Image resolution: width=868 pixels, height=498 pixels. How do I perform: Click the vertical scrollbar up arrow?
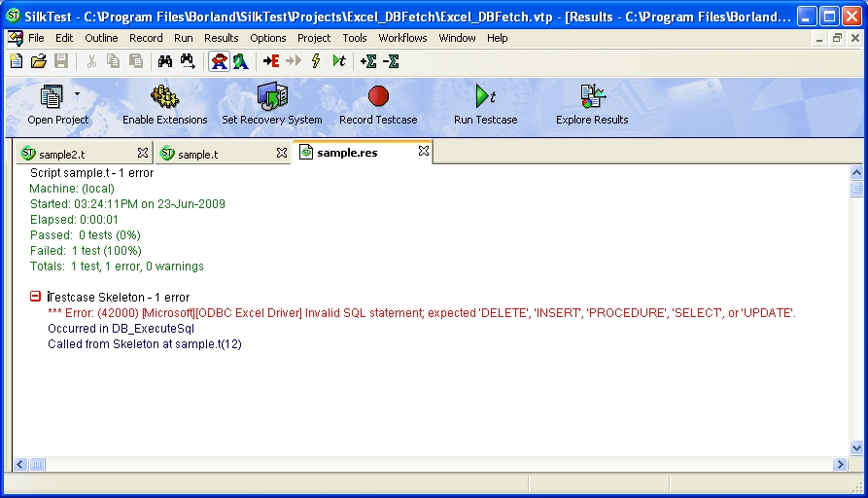coord(856,172)
